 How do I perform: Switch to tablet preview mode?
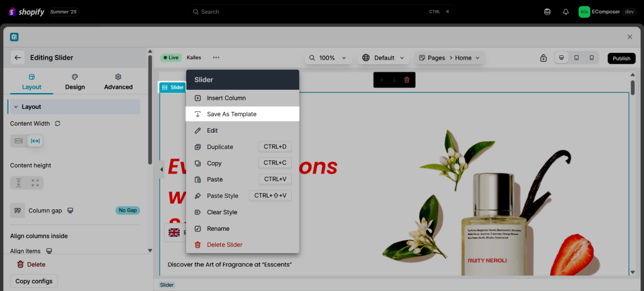[x=577, y=58]
